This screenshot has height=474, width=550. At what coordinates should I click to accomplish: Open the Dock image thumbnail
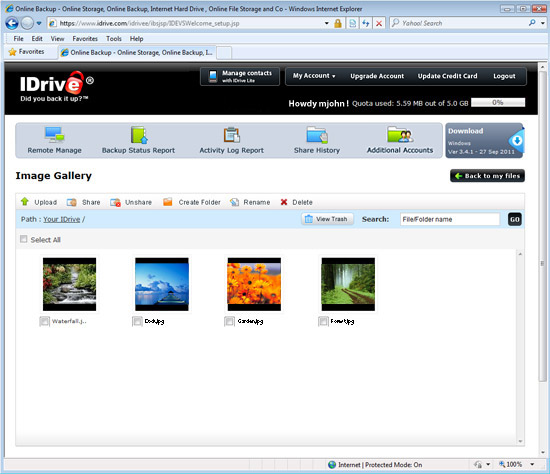pyautogui.click(x=162, y=284)
